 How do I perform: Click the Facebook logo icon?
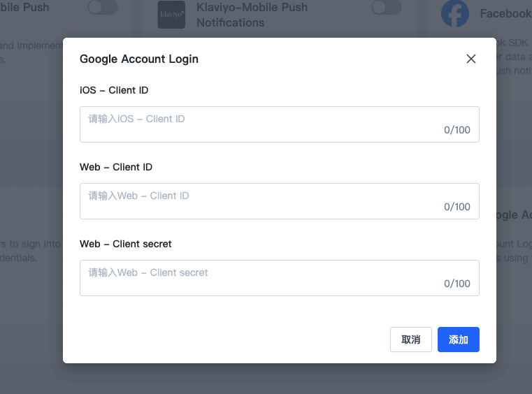click(x=455, y=13)
